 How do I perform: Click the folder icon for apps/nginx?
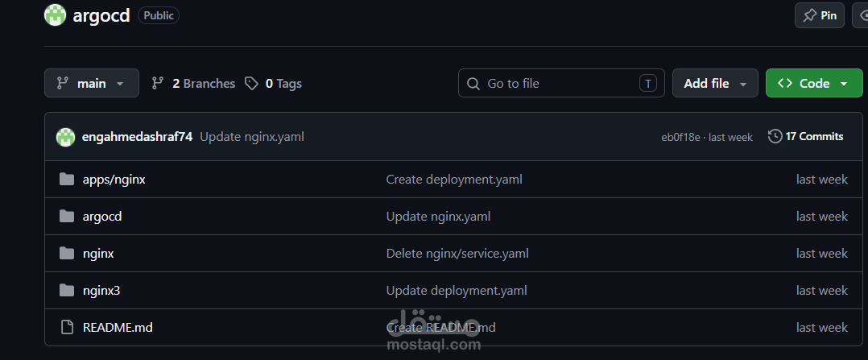[66, 179]
